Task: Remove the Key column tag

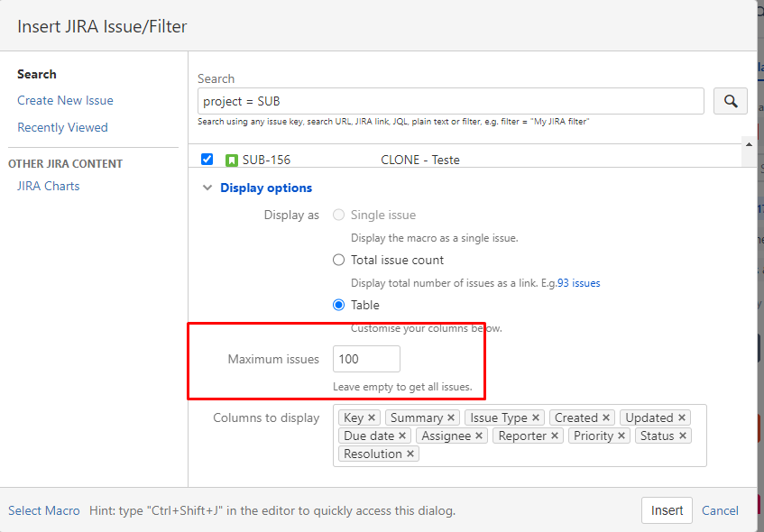Action: [x=372, y=417]
